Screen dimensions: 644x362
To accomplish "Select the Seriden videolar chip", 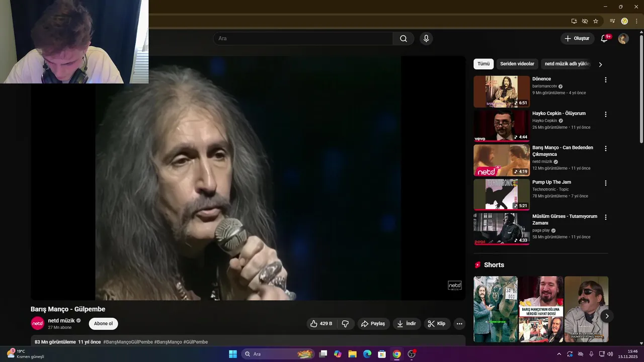I will [x=517, y=64].
